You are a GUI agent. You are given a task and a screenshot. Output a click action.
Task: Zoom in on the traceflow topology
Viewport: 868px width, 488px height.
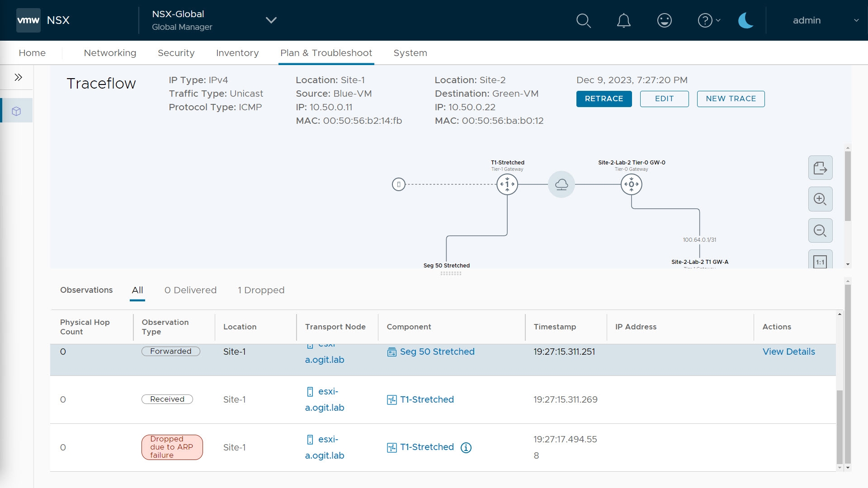pos(820,199)
